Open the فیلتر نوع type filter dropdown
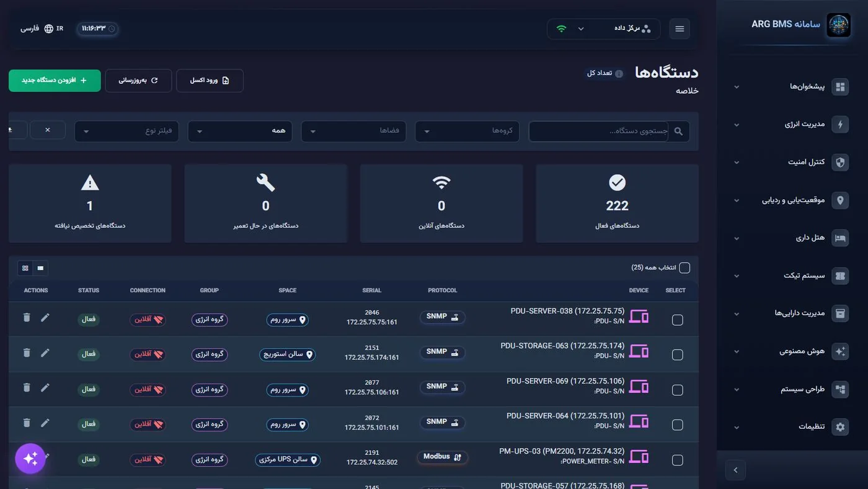The width and height of the screenshot is (868, 489). (x=127, y=131)
